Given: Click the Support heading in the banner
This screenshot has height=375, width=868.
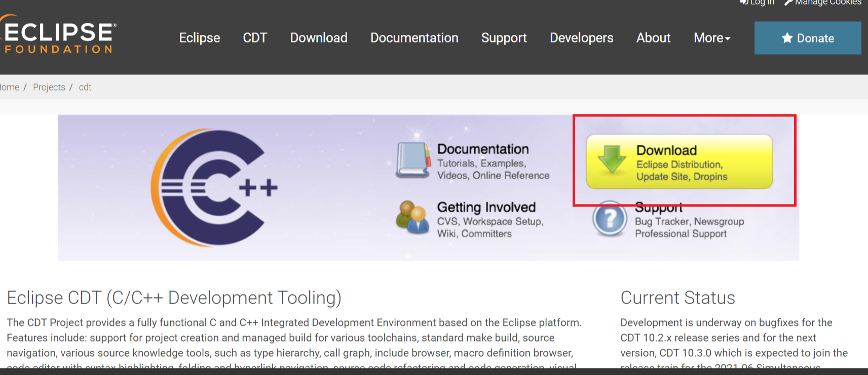Looking at the screenshot, I should pos(659,208).
